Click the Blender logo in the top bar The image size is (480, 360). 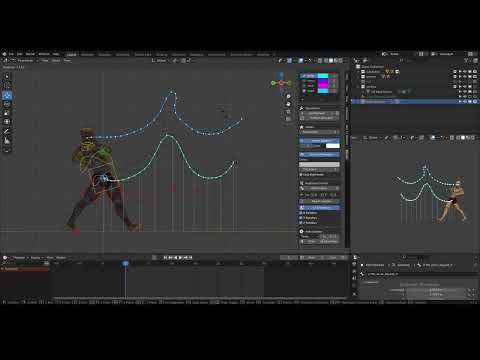[5, 54]
